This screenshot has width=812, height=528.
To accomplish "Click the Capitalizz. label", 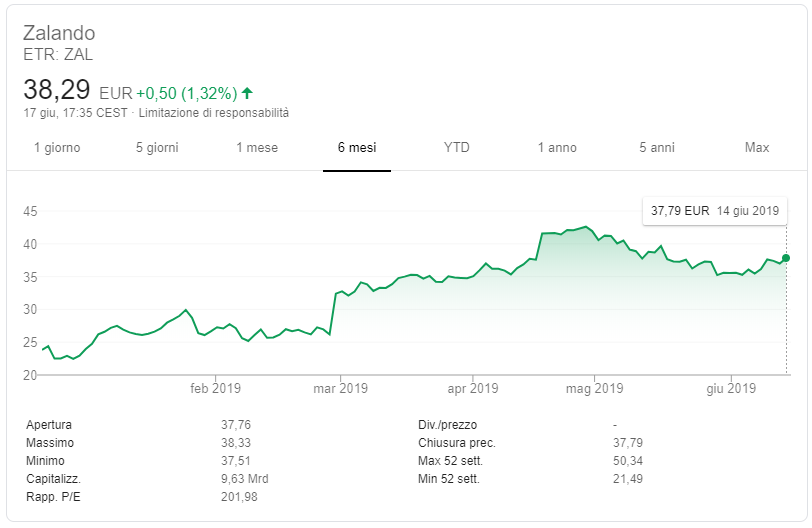I will click(x=53, y=479).
